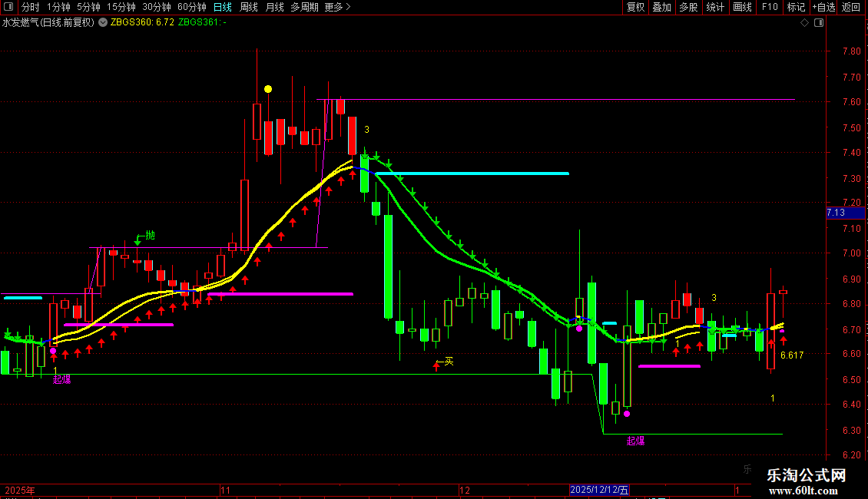Click the ZBGS361 indicator label
Screen dimensions: 868x499
point(202,22)
